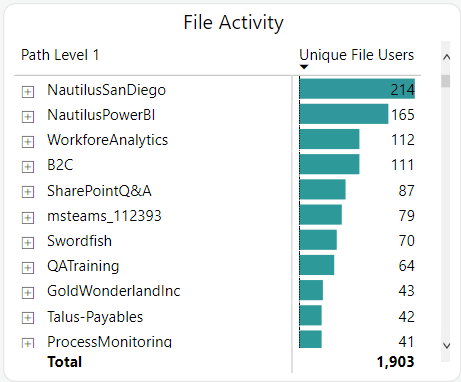Image resolution: width=461 pixels, height=382 pixels.
Task: Select the NautilusSanDiego path name
Action: click(x=106, y=90)
